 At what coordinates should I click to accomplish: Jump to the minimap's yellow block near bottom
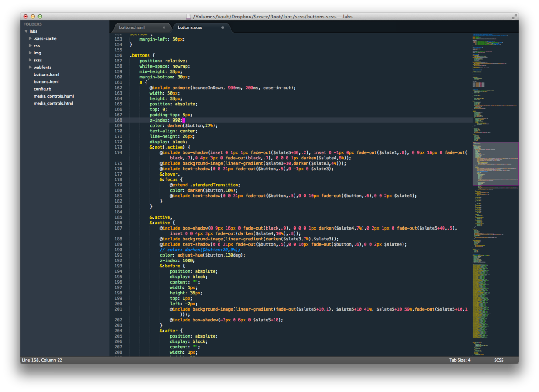click(x=481, y=301)
